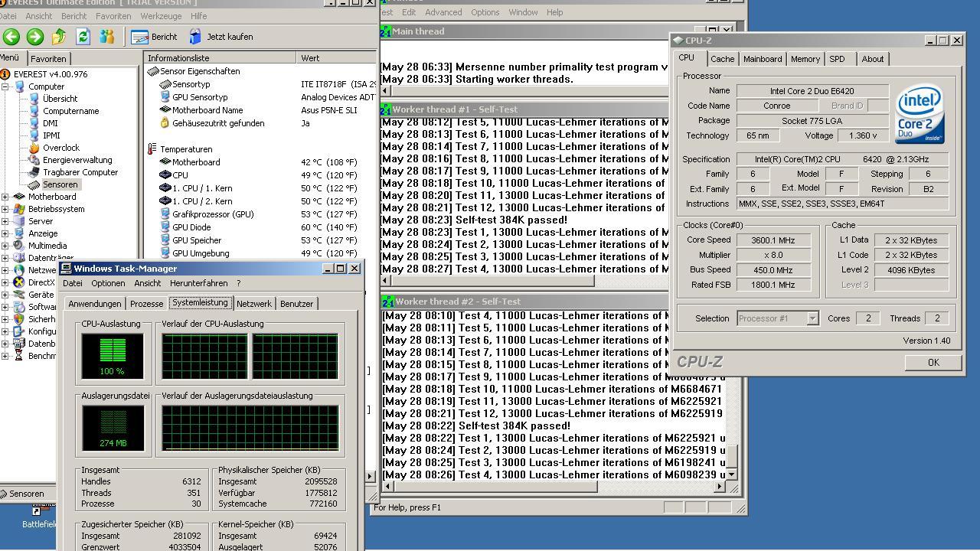Click the DirectX icon in tree
Viewport: 980px width, 551px height.
pyautogui.click(x=19, y=282)
